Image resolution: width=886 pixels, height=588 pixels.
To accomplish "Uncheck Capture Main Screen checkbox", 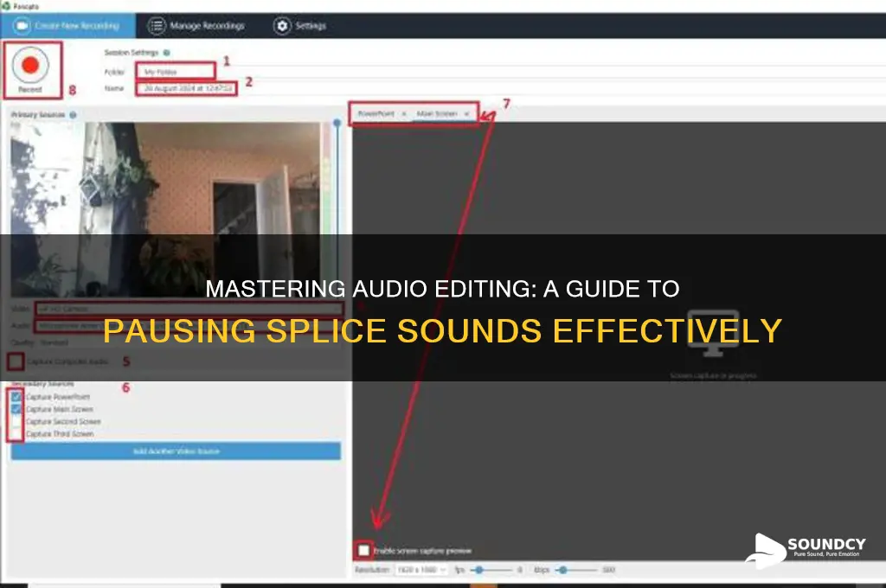I will point(16,410).
